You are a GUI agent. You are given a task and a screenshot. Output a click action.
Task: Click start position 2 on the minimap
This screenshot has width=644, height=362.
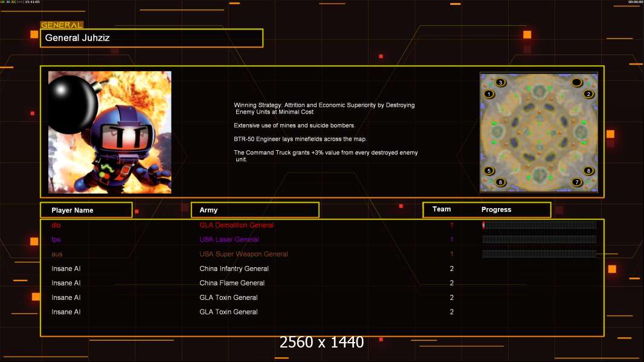(x=588, y=94)
